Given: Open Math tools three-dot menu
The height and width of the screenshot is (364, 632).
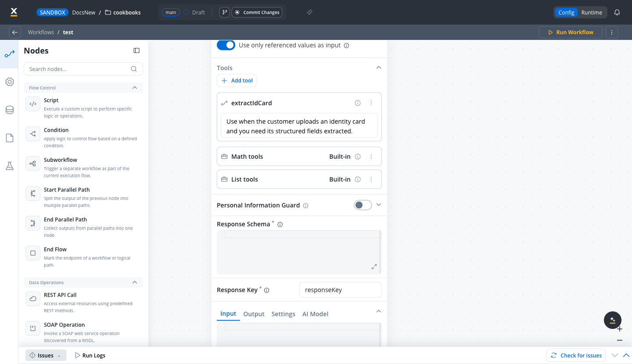Looking at the screenshot, I should pyautogui.click(x=371, y=157).
